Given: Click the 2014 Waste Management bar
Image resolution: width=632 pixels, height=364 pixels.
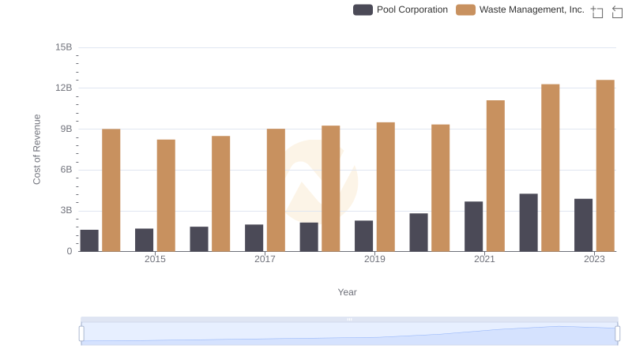Looking at the screenshot, I should click(x=111, y=190).
